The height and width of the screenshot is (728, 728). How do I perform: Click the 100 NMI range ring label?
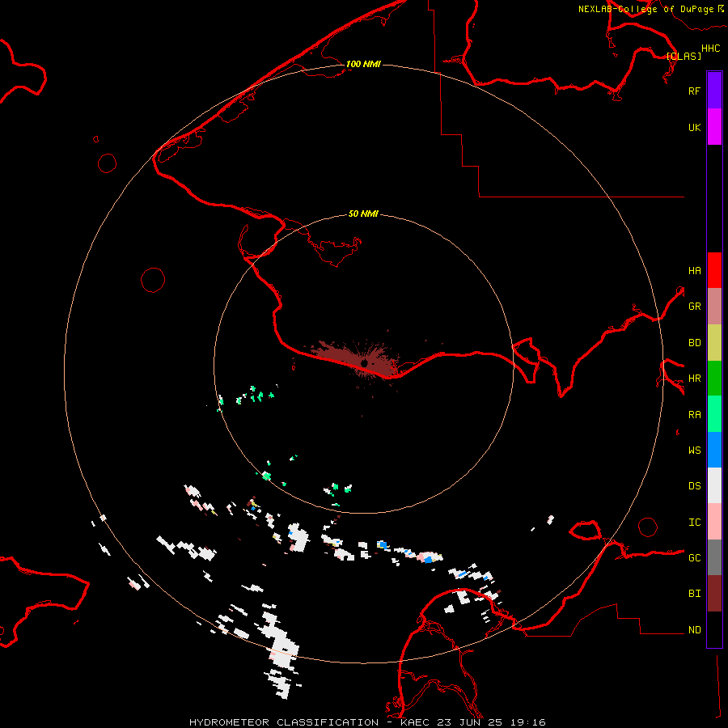point(363,64)
